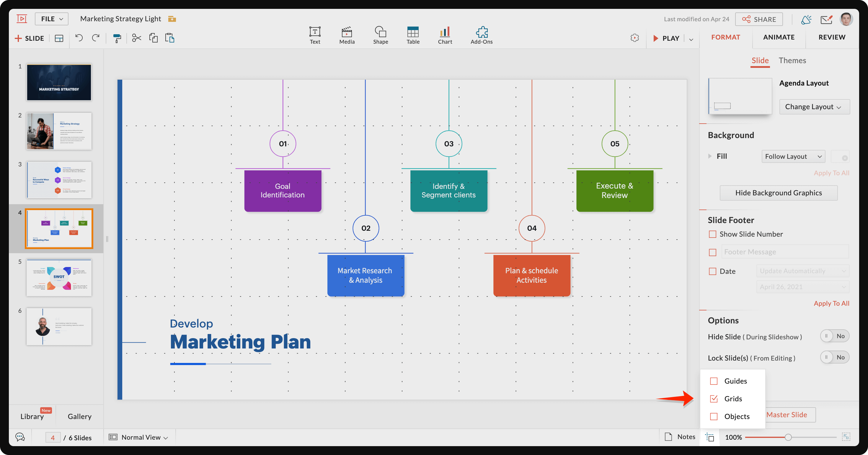Enable the Guides checkbox

coord(714,381)
